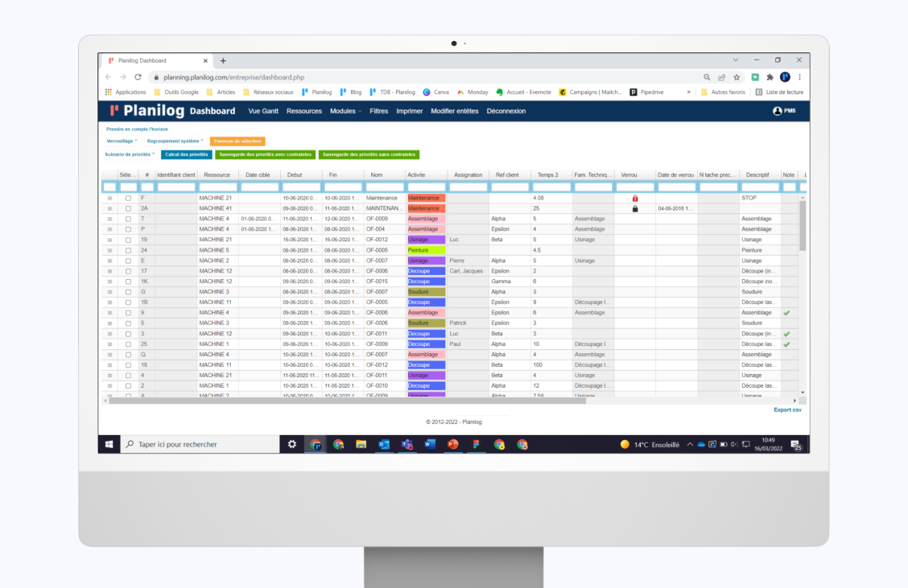Screen dimensions: 908x588
Task: Check the checkbox on the MACHINE 21 row
Action: 126,197
